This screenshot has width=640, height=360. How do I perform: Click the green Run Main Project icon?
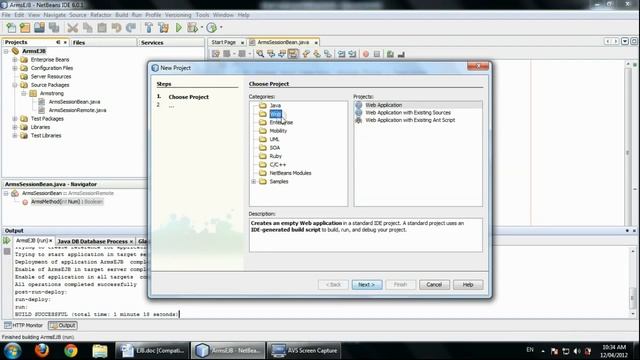[179, 28]
